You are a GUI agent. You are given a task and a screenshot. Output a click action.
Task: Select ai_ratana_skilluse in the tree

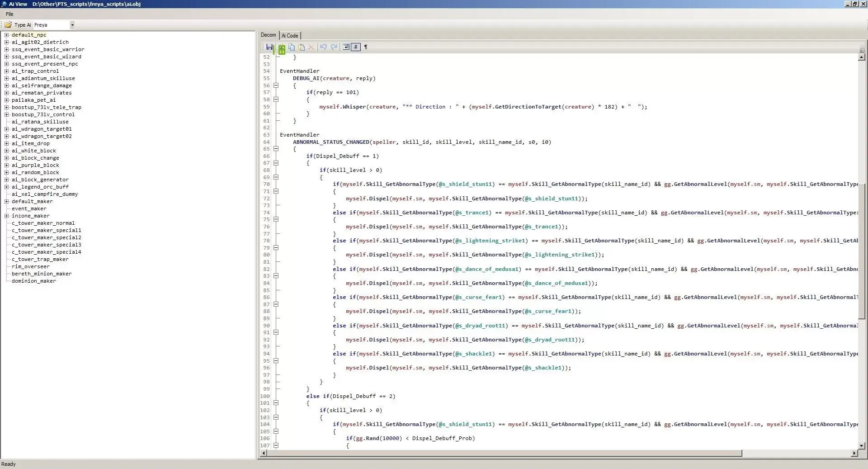40,122
